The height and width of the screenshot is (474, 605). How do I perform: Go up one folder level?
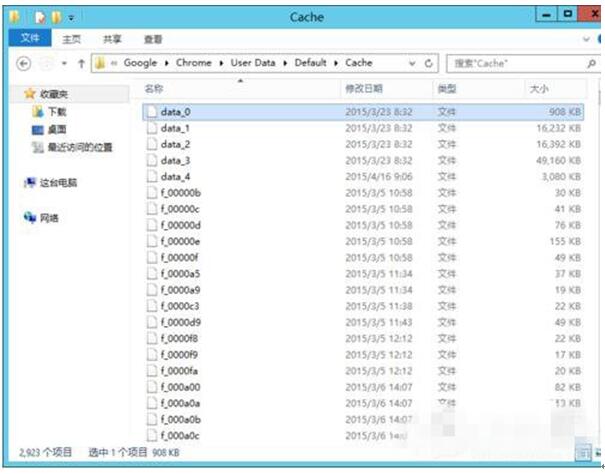pos(81,63)
